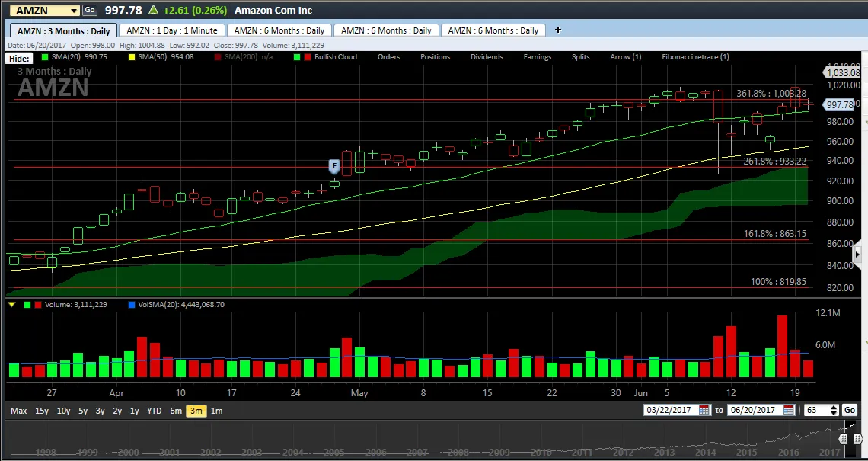Click the 1,033.08 price axis flag
868x461 pixels.
[841, 72]
